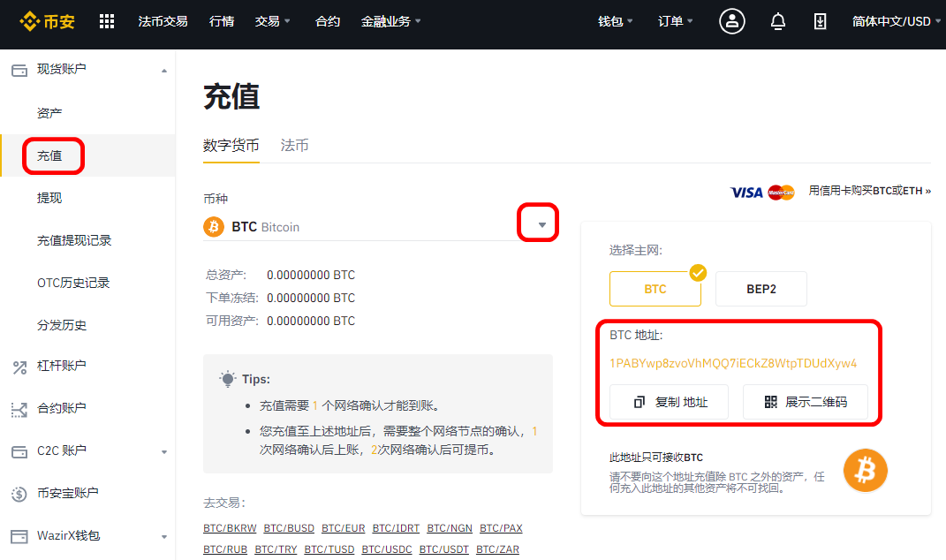
Task: Click the BTC deposit address text
Action: tap(733, 363)
